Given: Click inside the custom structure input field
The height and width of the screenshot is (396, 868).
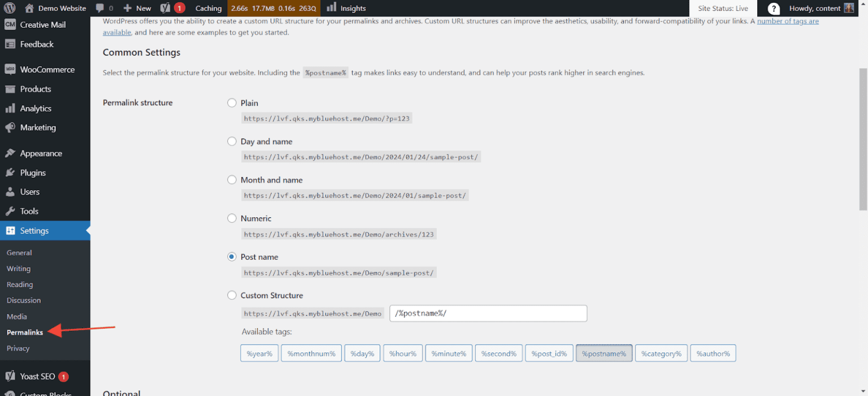Looking at the screenshot, I should (x=488, y=313).
